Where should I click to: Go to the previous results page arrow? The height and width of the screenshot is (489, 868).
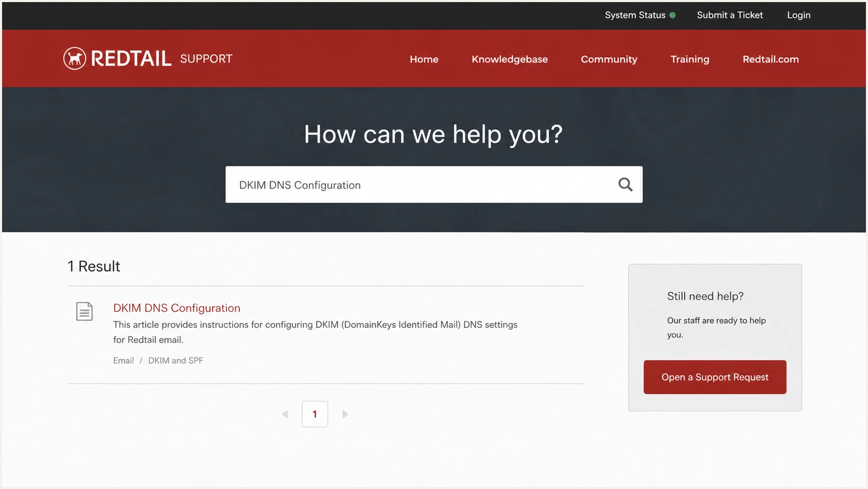[x=284, y=414]
